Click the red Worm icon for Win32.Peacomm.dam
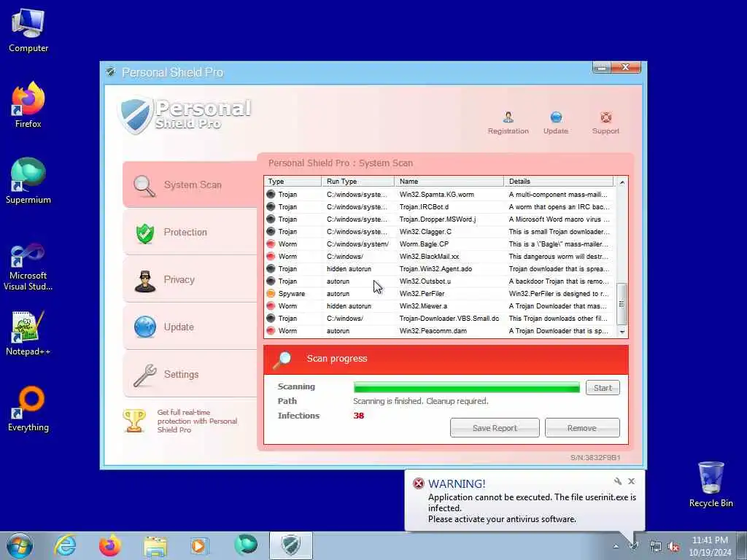Screen dimensions: 747x560 [x=271, y=330]
